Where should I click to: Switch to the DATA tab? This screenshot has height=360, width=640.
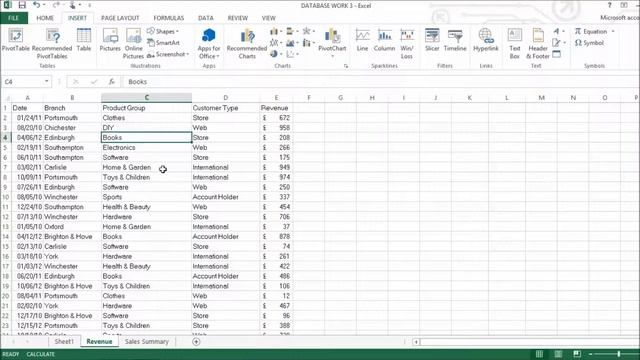coord(206,18)
